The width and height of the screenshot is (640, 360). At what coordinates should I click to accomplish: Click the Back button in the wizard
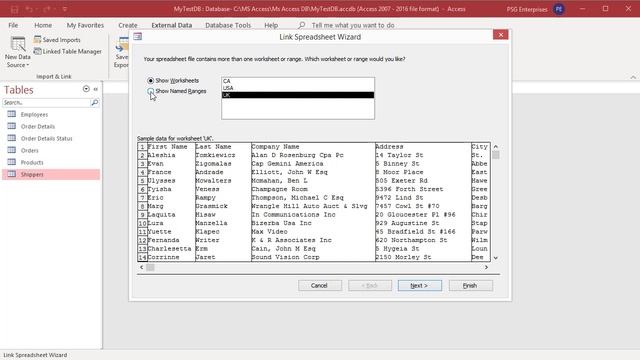pos(370,285)
